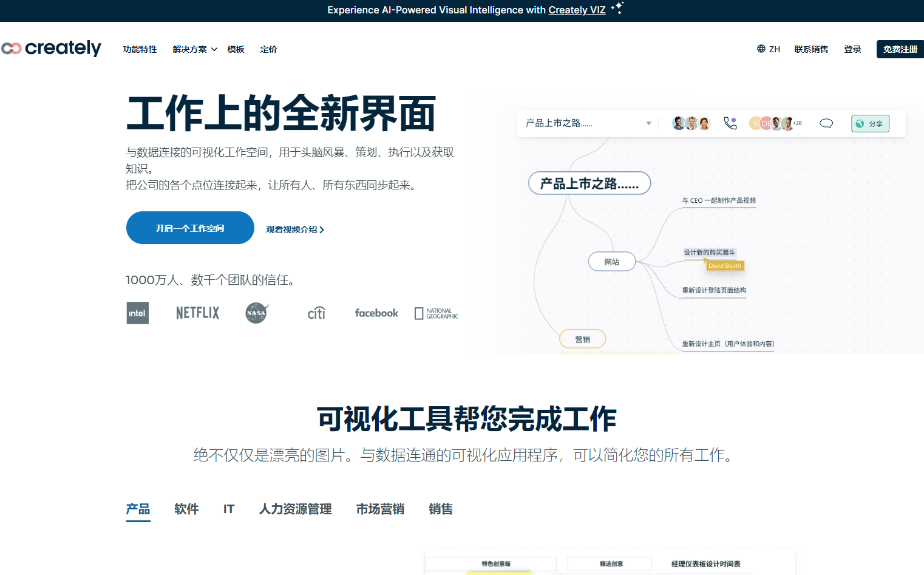Click the collaborator avatars group with +28
This screenshot has height=575, width=924.
point(775,123)
